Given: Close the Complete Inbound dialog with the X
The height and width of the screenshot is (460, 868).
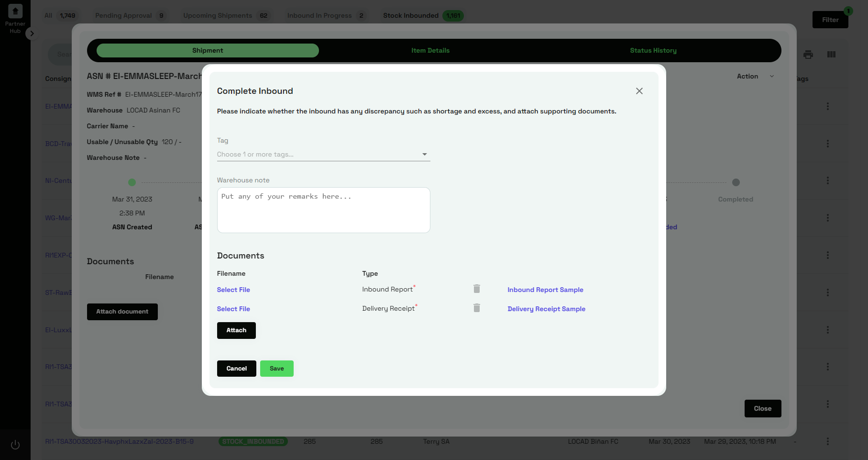Looking at the screenshot, I should coord(639,91).
